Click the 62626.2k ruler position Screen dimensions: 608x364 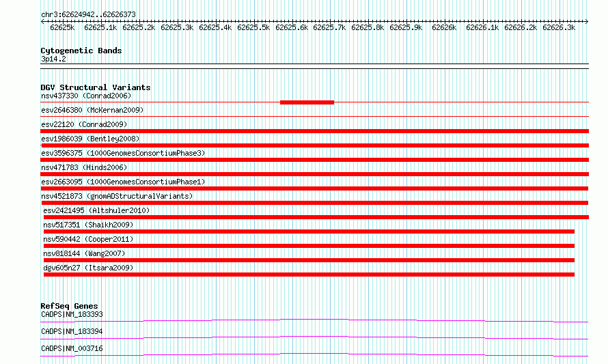[521, 27]
